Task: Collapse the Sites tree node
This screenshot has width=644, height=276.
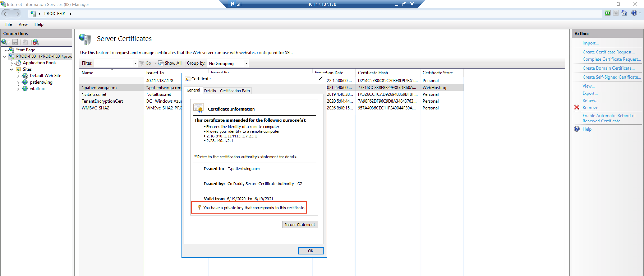Action: (11, 69)
